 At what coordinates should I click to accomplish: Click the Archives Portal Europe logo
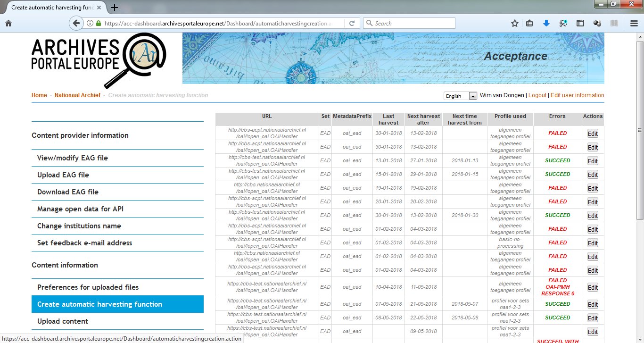point(100,60)
